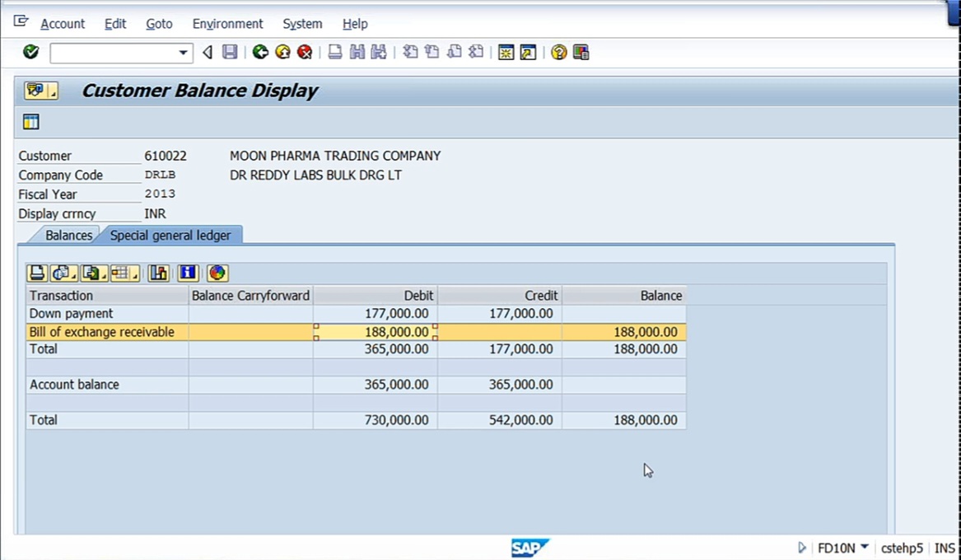The image size is (961, 560).
Task: Open the Goto menu
Action: [x=159, y=24]
